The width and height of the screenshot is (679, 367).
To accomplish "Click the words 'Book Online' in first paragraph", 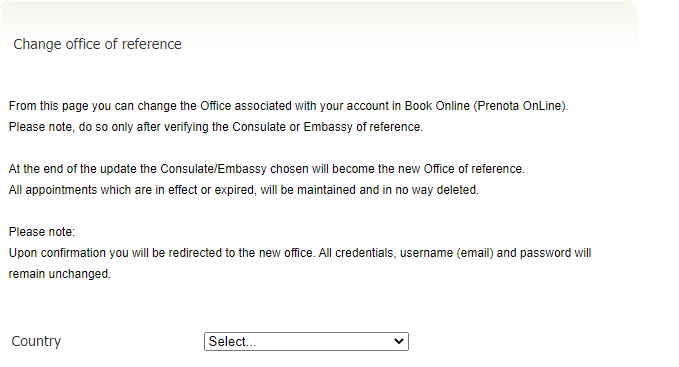I will [x=437, y=106].
